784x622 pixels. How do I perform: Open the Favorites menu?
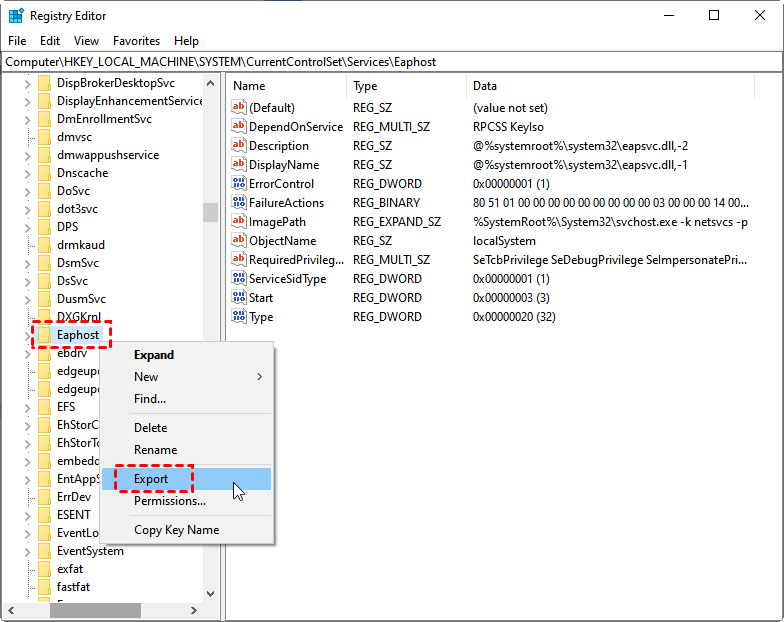[x=136, y=41]
